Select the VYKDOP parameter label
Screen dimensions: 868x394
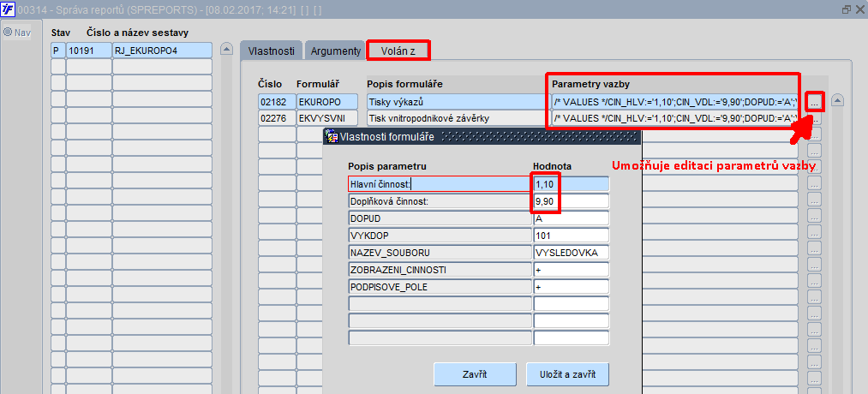440,236
